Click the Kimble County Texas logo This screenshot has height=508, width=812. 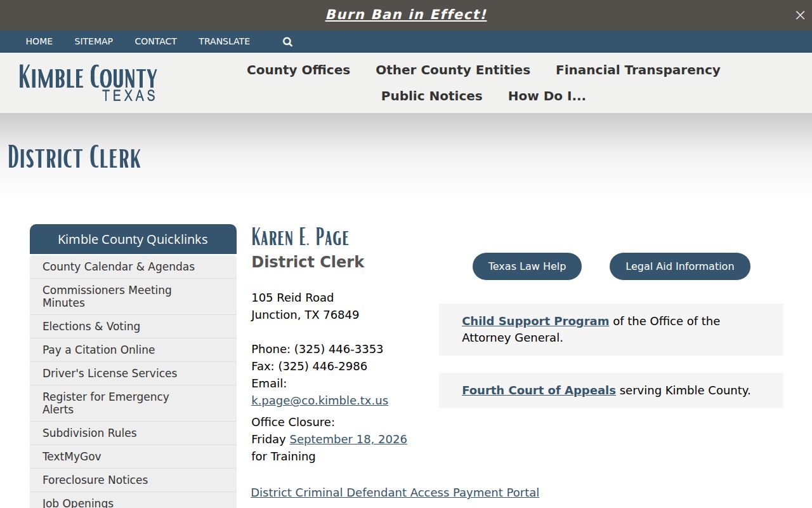pos(88,83)
